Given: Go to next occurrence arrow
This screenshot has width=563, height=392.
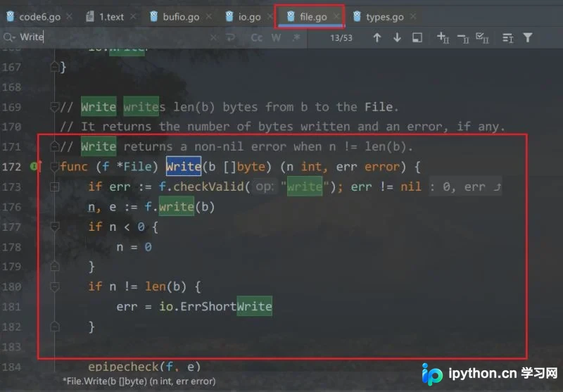Looking at the screenshot, I should coord(397,37).
